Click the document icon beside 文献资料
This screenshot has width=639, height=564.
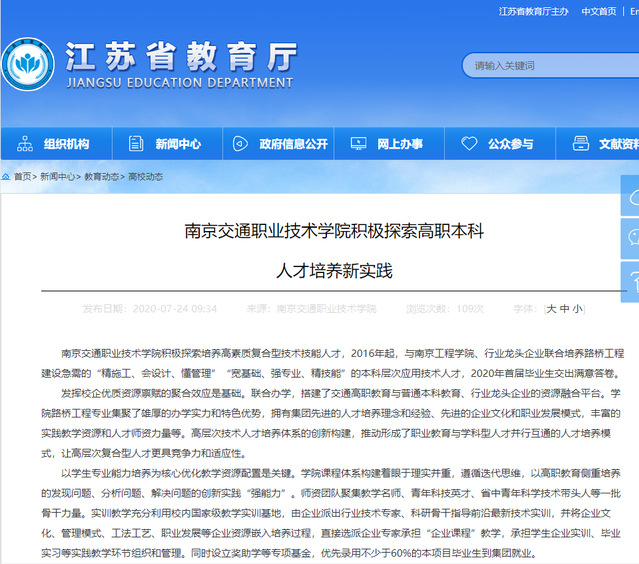tap(581, 144)
